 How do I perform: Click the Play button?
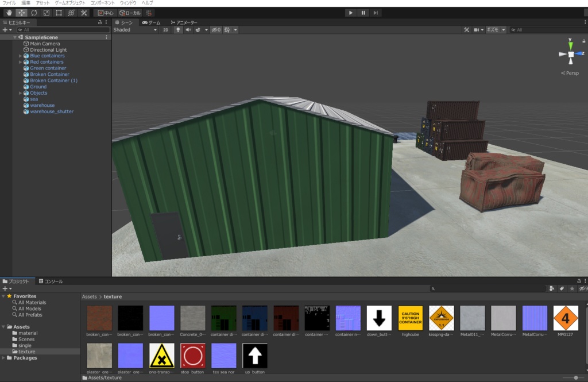(351, 13)
